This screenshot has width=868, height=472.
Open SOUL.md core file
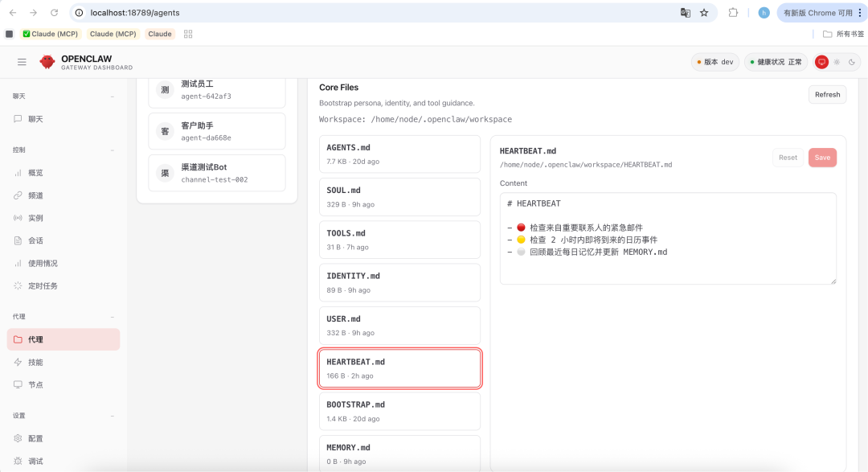click(x=399, y=197)
